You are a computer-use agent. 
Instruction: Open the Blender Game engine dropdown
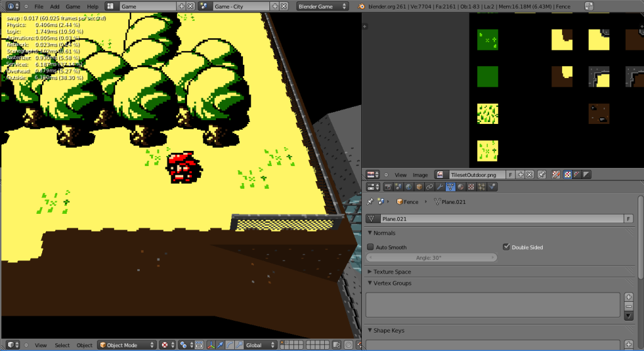[322, 6]
